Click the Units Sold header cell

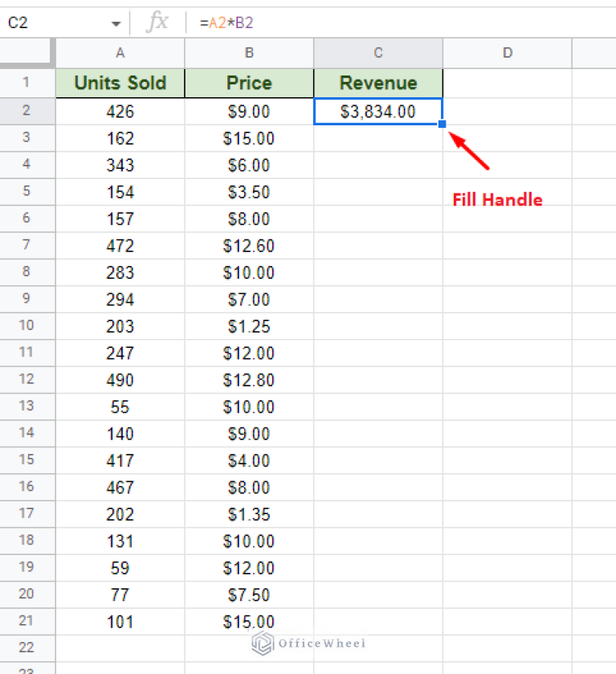[120, 83]
